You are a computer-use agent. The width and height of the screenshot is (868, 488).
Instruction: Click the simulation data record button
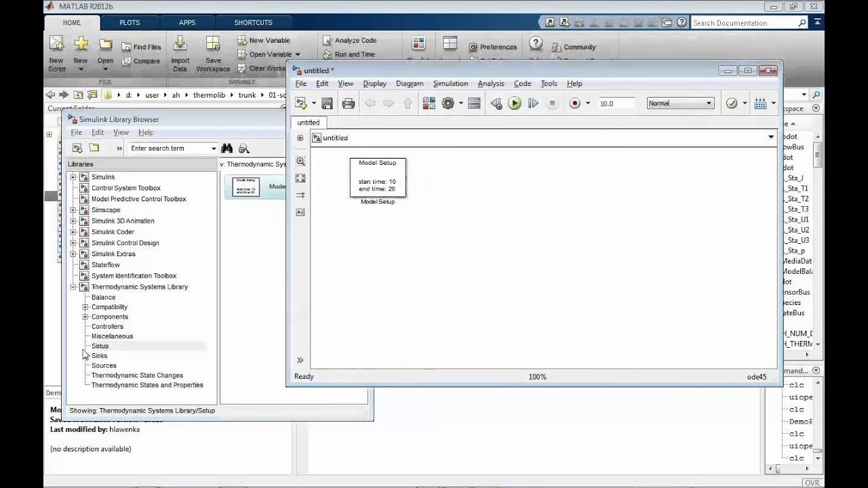pyautogui.click(x=575, y=104)
